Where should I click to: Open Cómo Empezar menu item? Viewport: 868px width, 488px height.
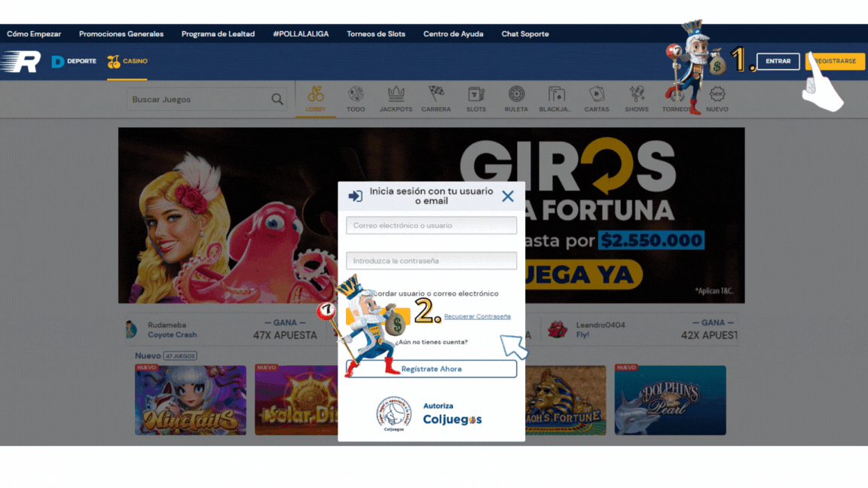(x=34, y=34)
